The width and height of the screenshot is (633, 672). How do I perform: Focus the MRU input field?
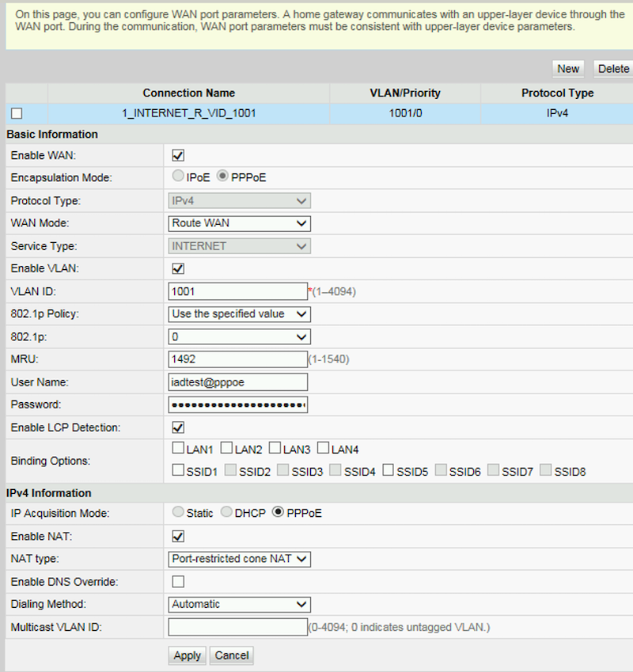pos(237,359)
